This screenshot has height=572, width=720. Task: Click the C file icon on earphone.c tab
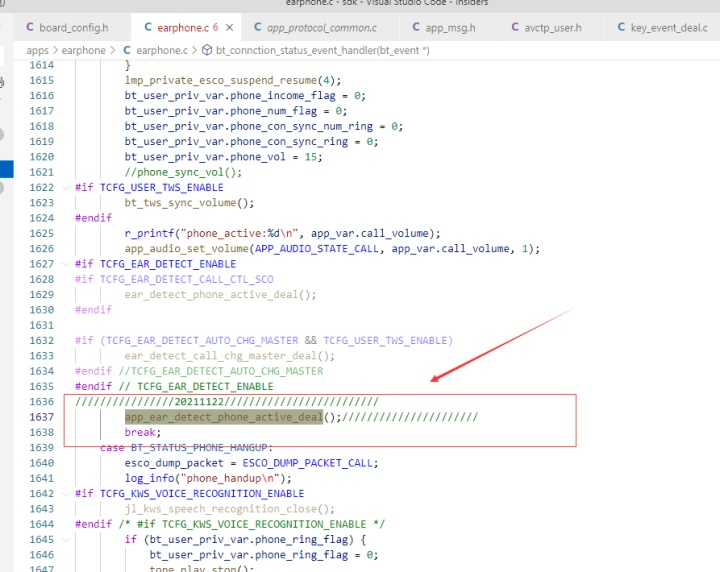pos(148,27)
